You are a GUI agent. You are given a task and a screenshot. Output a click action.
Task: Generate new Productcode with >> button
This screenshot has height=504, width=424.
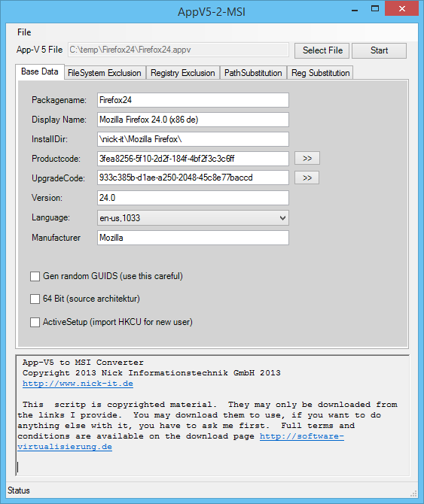click(307, 158)
